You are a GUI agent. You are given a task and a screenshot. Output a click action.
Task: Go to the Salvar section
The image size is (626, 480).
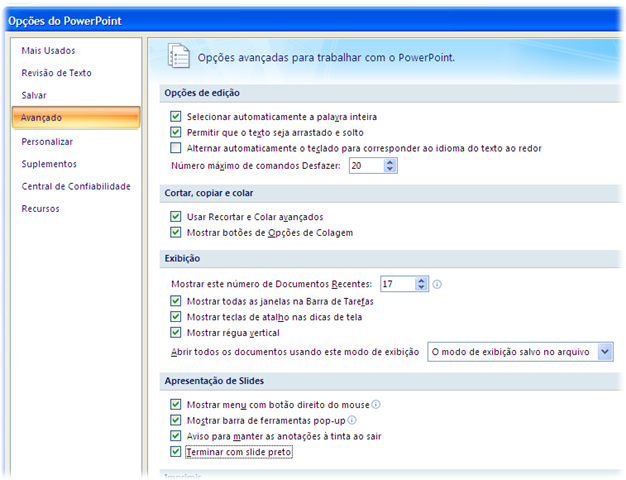[34, 95]
